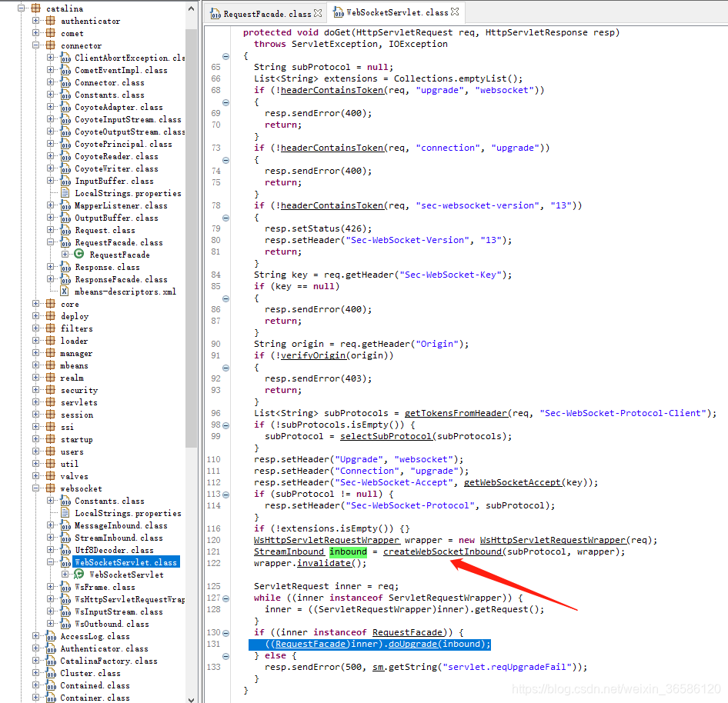Click the servlets package icon
728x703 pixels.
tap(51, 401)
